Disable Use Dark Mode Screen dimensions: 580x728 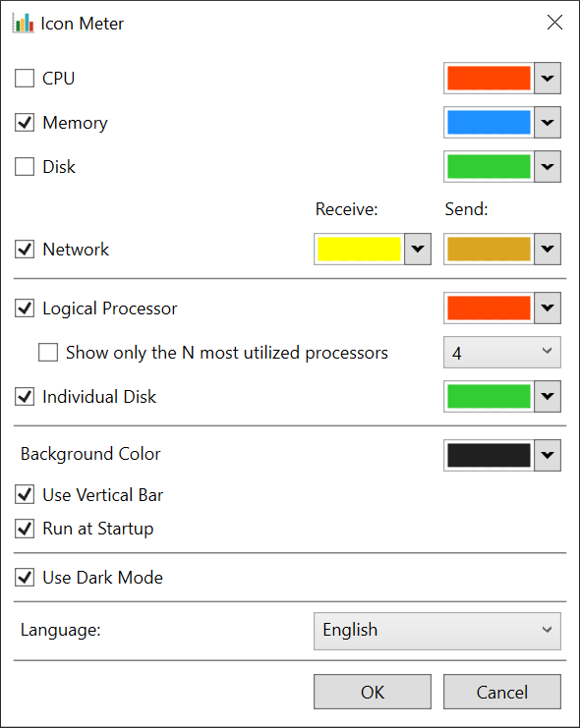click(x=25, y=578)
